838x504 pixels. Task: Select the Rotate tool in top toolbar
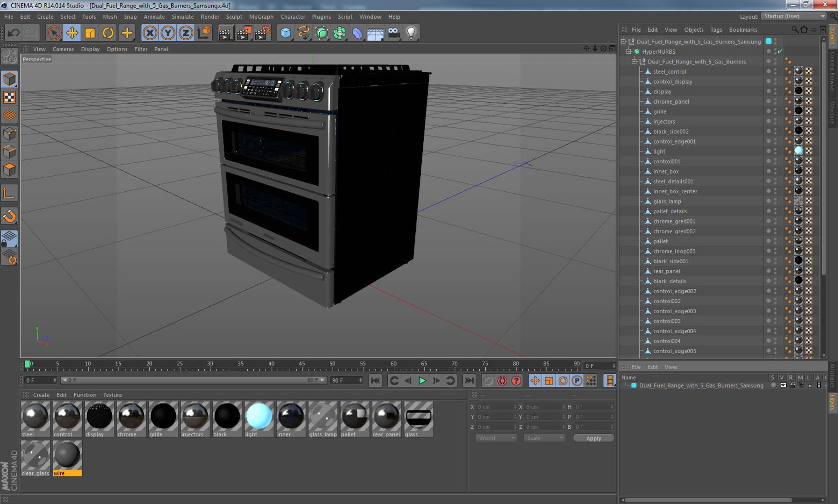tap(108, 33)
